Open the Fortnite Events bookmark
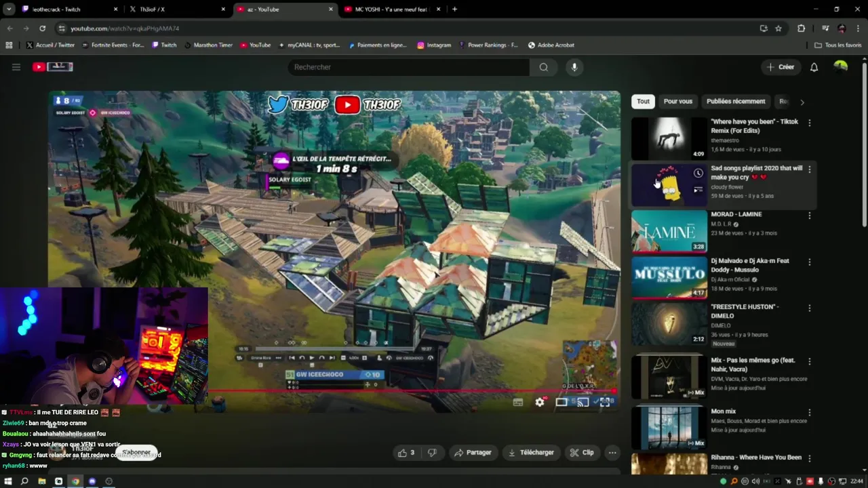Viewport: 868px width, 488px height. pyautogui.click(x=113, y=45)
